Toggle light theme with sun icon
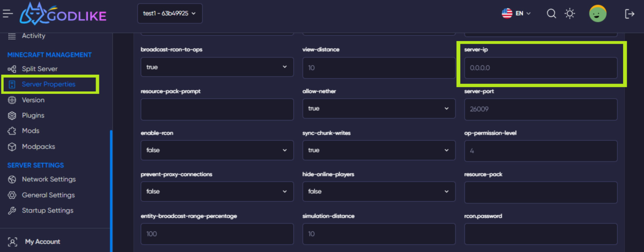This screenshot has width=644, height=252. [x=570, y=13]
